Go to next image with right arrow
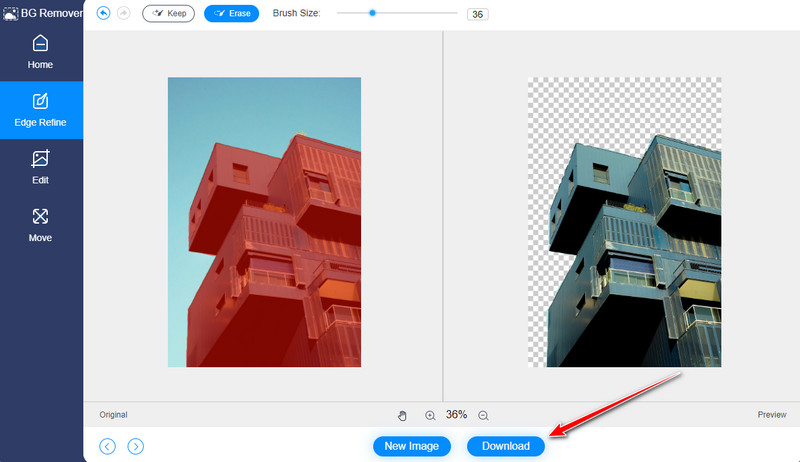The height and width of the screenshot is (462, 800). click(x=136, y=446)
